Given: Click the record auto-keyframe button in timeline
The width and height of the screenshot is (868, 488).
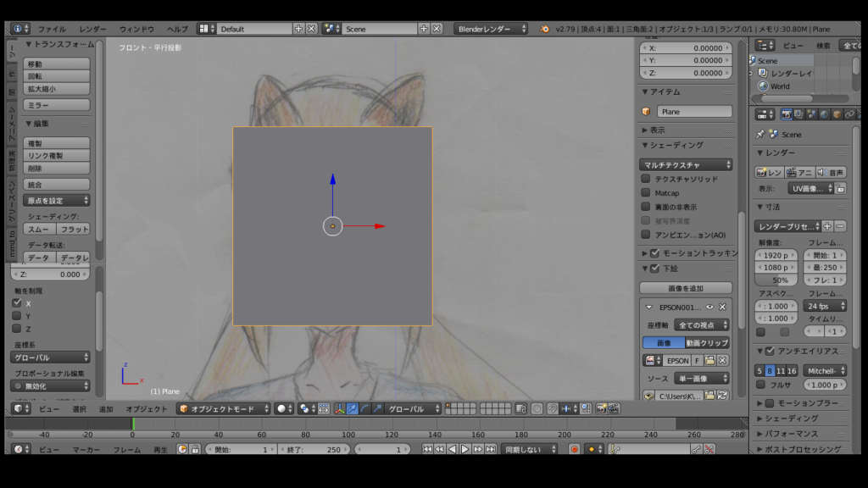Looking at the screenshot, I should tap(574, 449).
